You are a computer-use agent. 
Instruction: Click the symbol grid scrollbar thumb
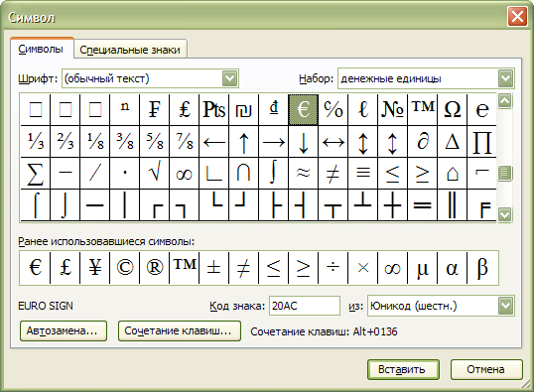[x=504, y=174]
